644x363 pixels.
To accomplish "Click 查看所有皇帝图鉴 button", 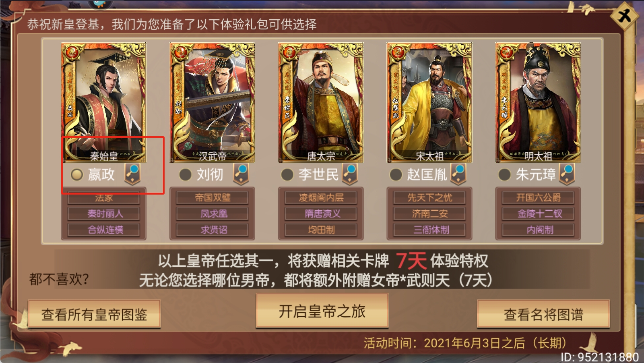I will coord(94,314).
